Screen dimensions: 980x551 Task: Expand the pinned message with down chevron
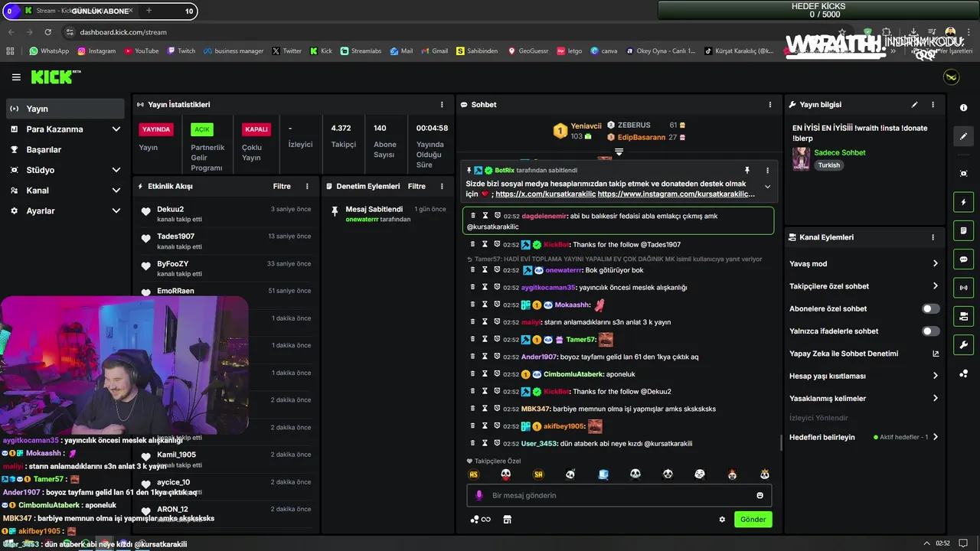point(767,187)
